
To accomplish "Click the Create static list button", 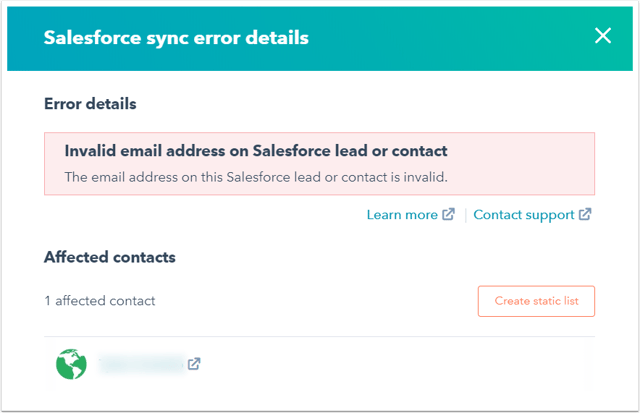I will (536, 301).
